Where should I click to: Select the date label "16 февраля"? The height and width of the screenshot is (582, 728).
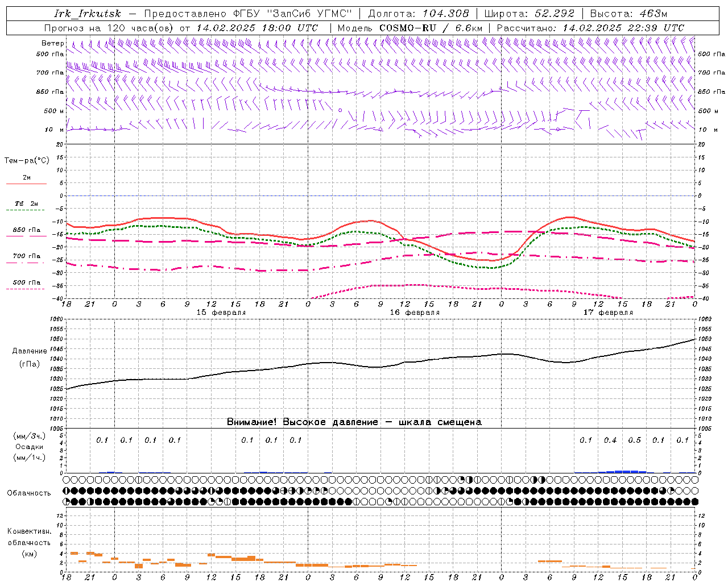tap(415, 313)
